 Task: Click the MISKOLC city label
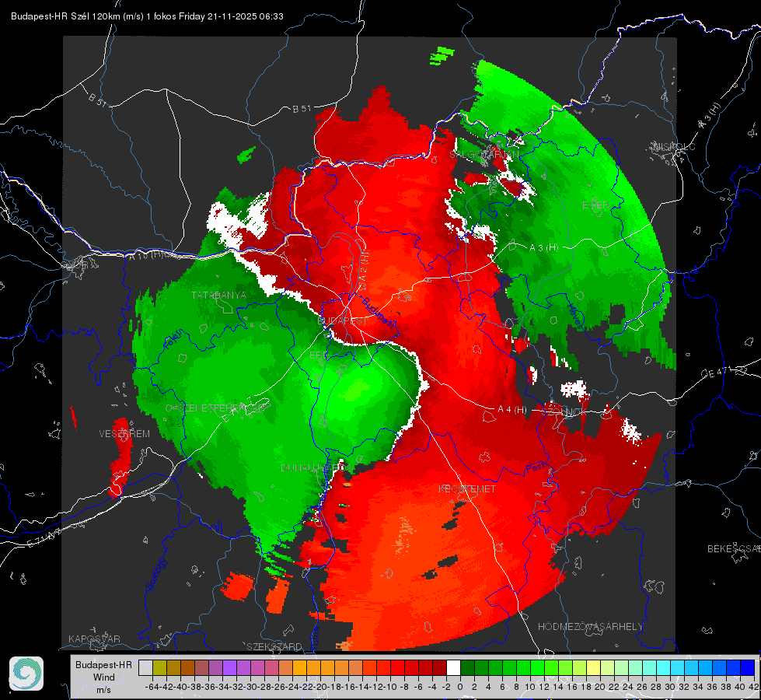674,146
